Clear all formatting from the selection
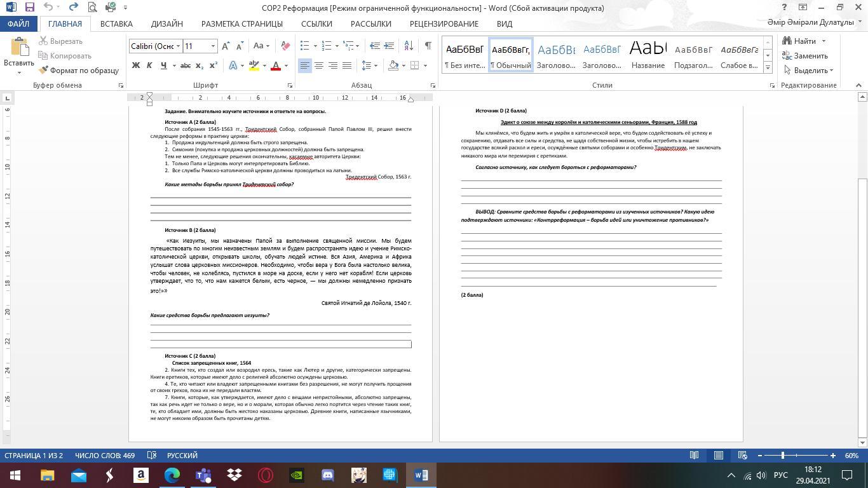The image size is (868, 488). (x=285, y=46)
